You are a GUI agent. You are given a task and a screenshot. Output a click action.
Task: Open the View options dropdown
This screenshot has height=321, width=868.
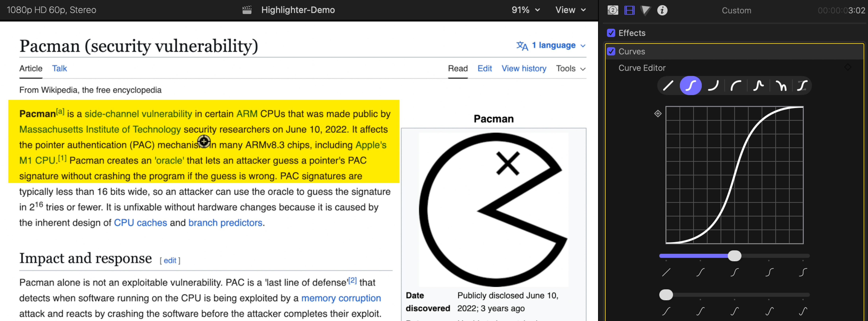pos(571,10)
